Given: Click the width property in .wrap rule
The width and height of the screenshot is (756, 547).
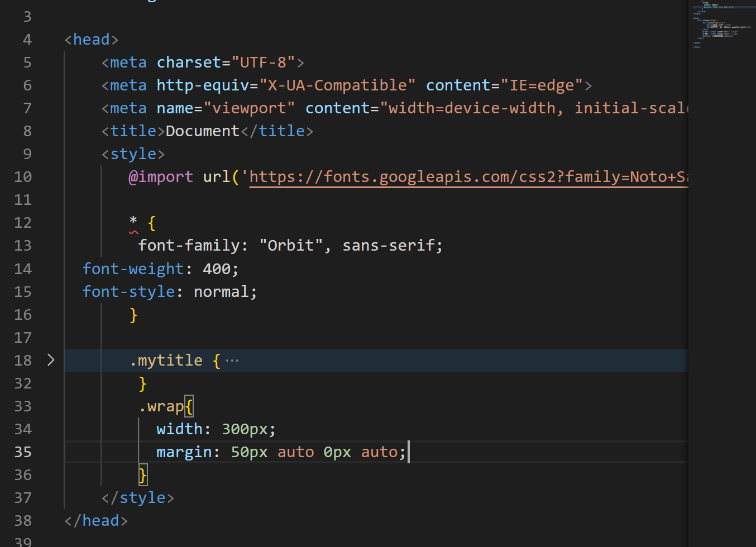Looking at the screenshot, I should pos(179,429).
